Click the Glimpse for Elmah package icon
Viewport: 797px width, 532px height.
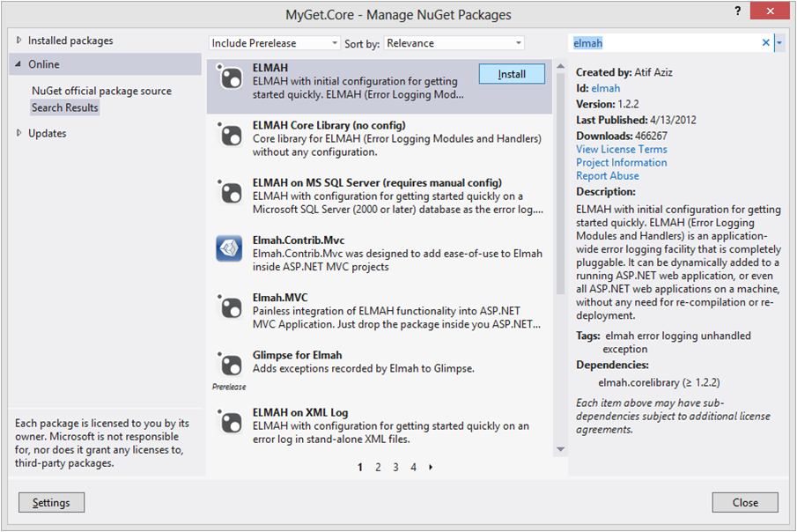point(229,364)
